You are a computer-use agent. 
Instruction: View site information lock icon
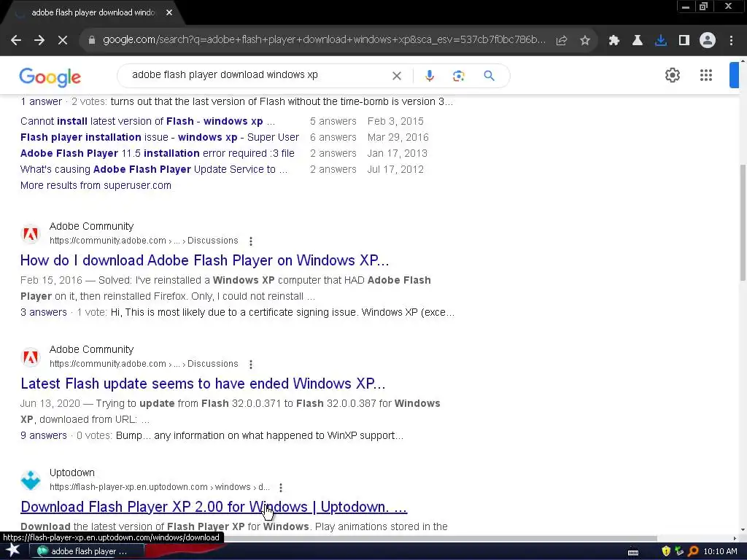92,41
